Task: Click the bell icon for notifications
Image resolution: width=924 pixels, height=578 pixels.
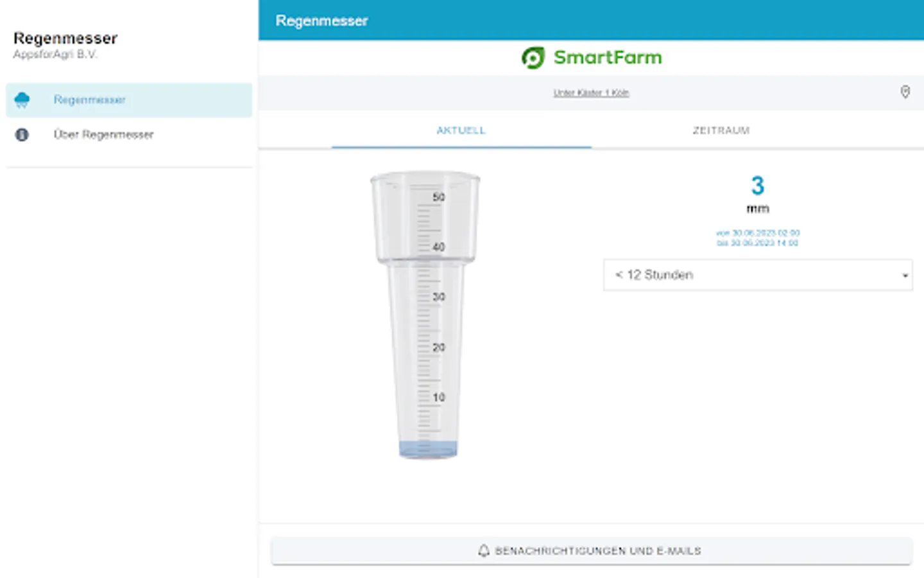Action: [484, 551]
